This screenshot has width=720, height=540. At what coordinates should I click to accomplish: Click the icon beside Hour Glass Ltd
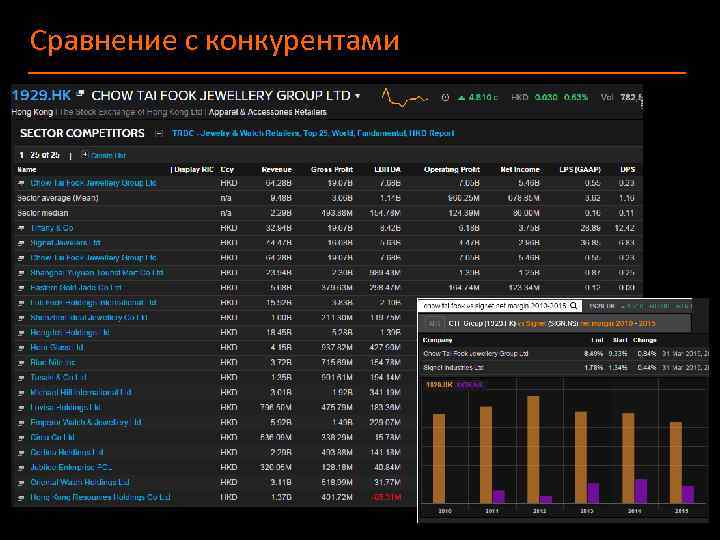click(21, 349)
